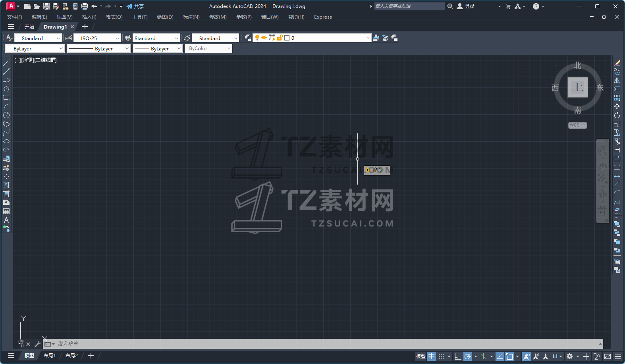Toggle ortho mode in status bar
Viewport: 625px width, 364px height.
pos(458,356)
